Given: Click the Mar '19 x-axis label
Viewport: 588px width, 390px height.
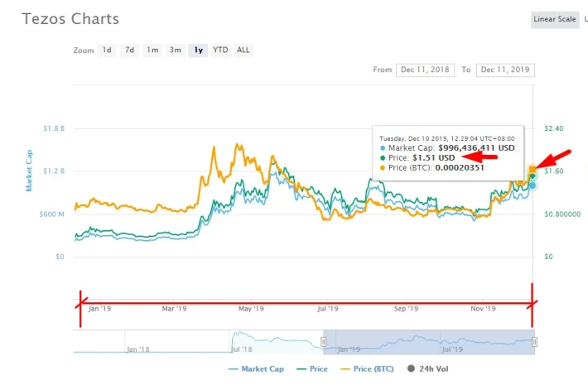Looking at the screenshot, I should pyautogui.click(x=174, y=309).
